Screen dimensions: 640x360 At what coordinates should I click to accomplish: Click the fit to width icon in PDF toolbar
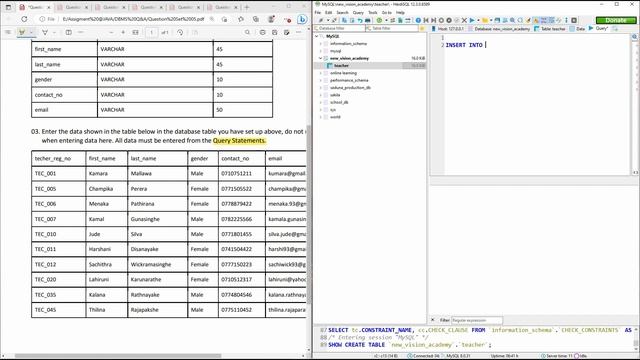[x=136, y=32]
